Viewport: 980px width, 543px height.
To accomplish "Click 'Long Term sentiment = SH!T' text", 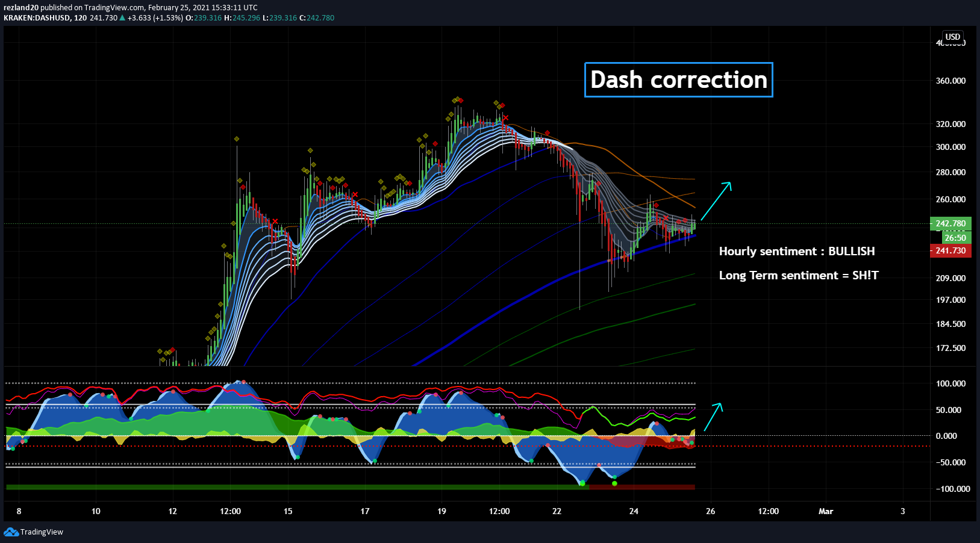I will [x=799, y=275].
